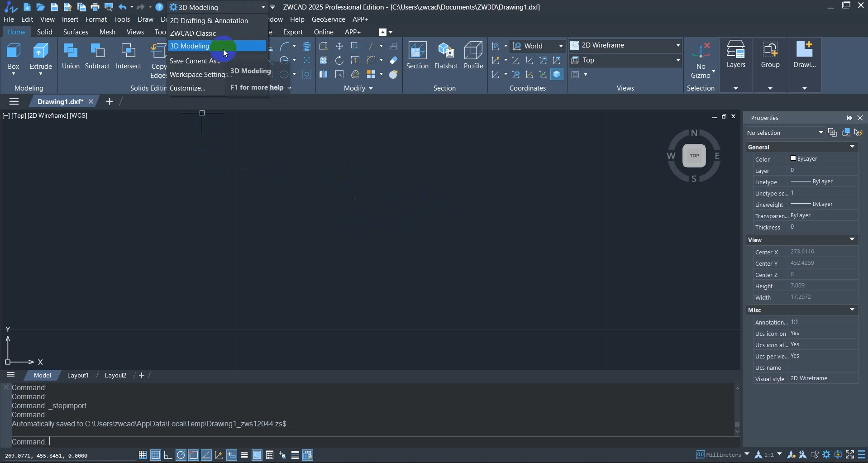The height and width of the screenshot is (463, 868).
Task: Toggle Grid display in the status bar
Action: point(155,455)
